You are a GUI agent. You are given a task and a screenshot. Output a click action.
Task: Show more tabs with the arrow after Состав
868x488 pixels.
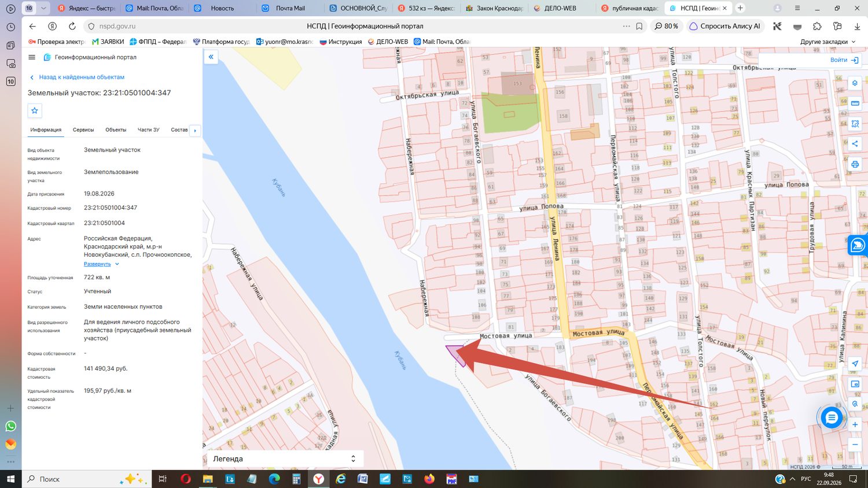195,131
